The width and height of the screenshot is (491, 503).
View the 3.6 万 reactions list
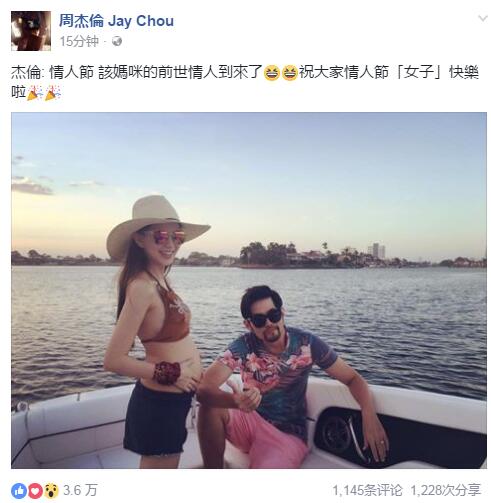pyautogui.click(x=80, y=490)
